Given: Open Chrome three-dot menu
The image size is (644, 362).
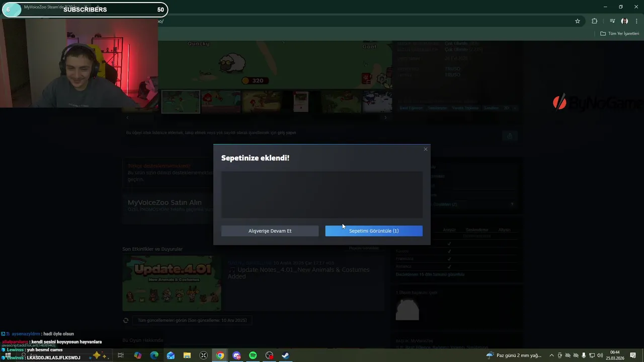Looking at the screenshot, I should [636, 21].
